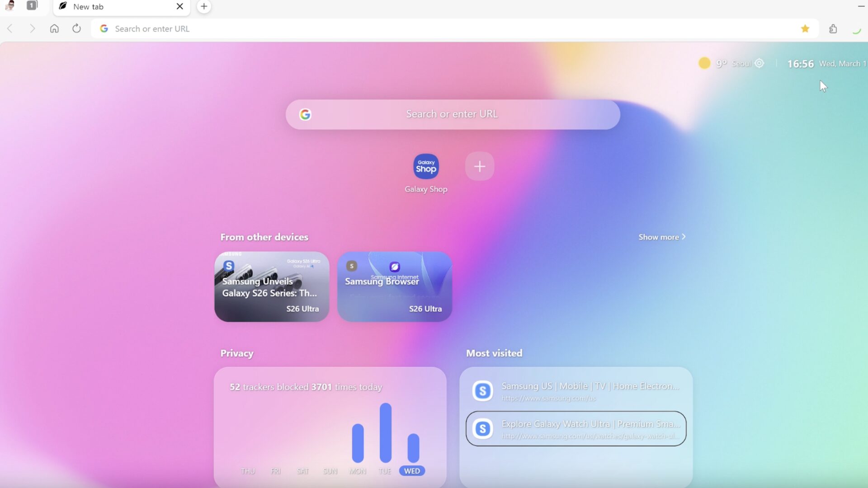The width and height of the screenshot is (868, 488).
Task: Open a new tab with plus button
Action: (204, 6)
